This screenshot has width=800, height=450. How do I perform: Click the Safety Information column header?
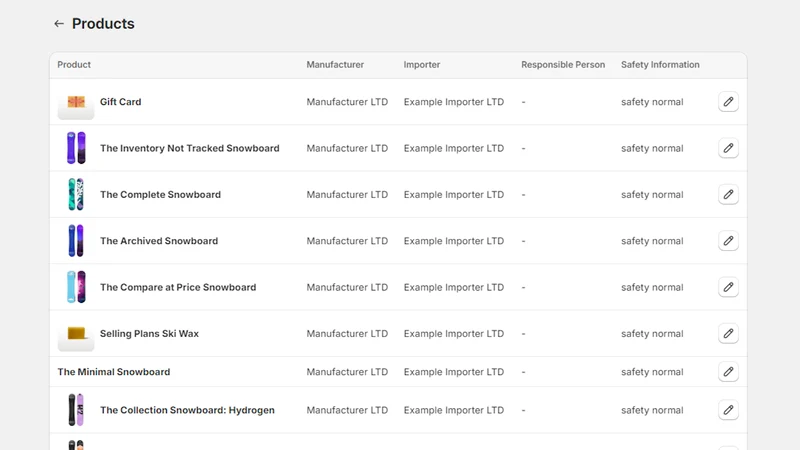(x=660, y=65)
